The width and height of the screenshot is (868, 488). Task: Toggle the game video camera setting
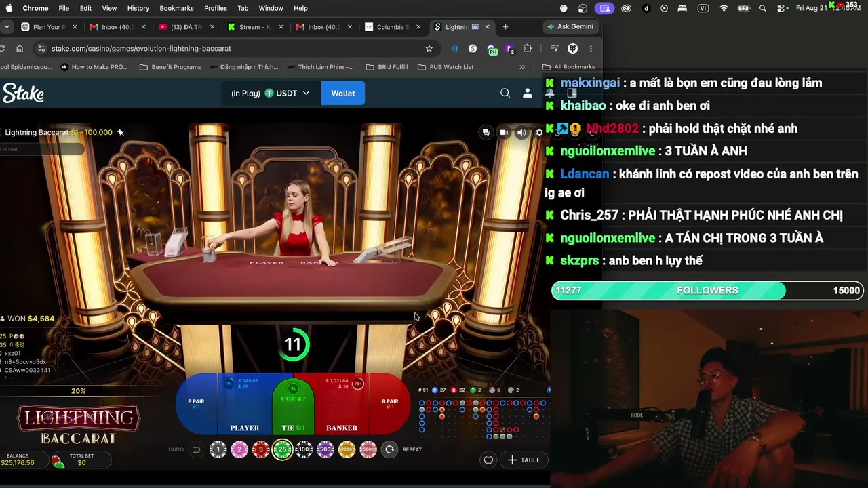coord(503,132)
